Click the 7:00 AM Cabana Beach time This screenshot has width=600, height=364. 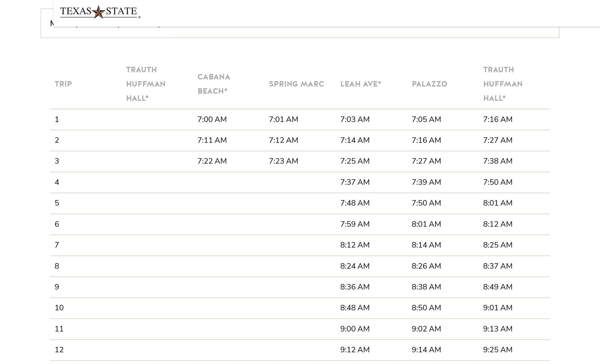pos(212,120)
